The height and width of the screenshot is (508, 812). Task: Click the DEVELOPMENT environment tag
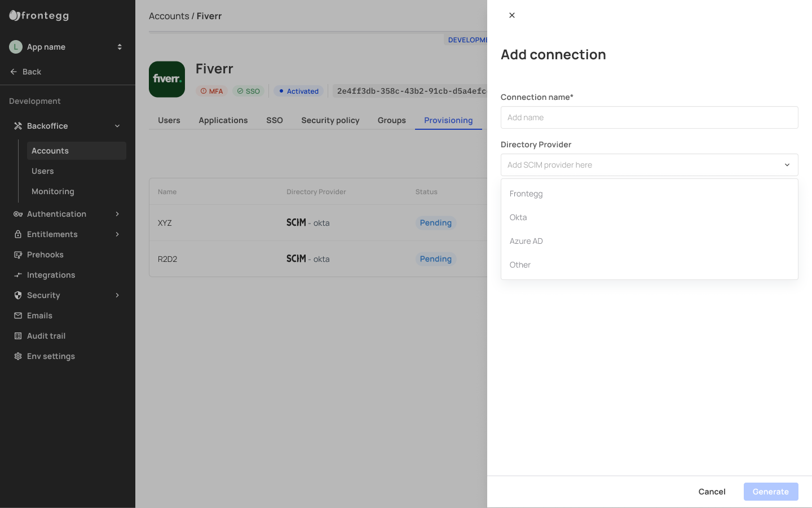[x=466, y=40]
